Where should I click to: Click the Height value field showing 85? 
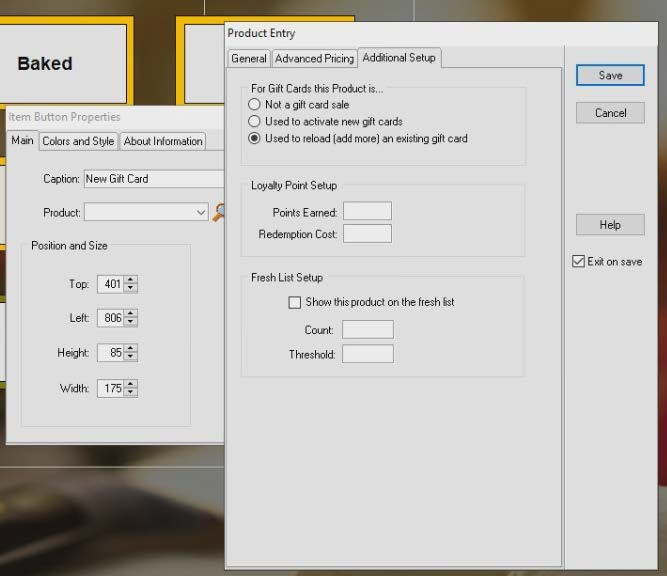[111, 353]
